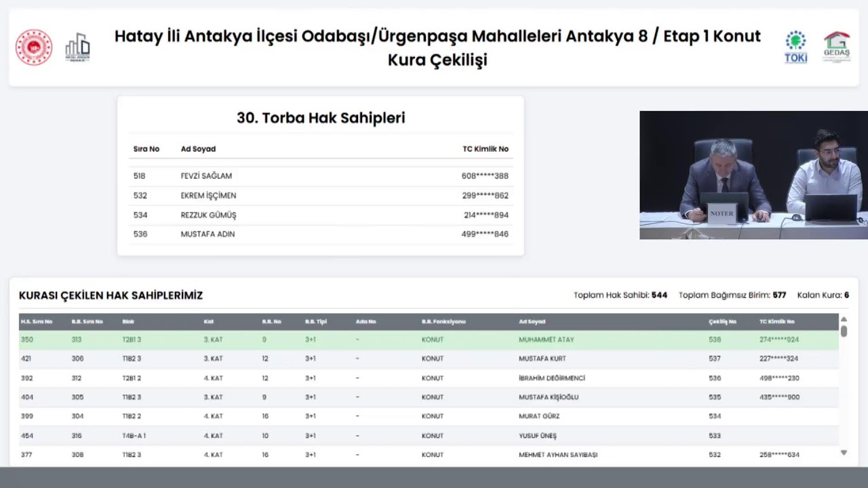Click TC Kimlik 299*****862
Viewport: 868px width, 488px height.
pos(485,196)
